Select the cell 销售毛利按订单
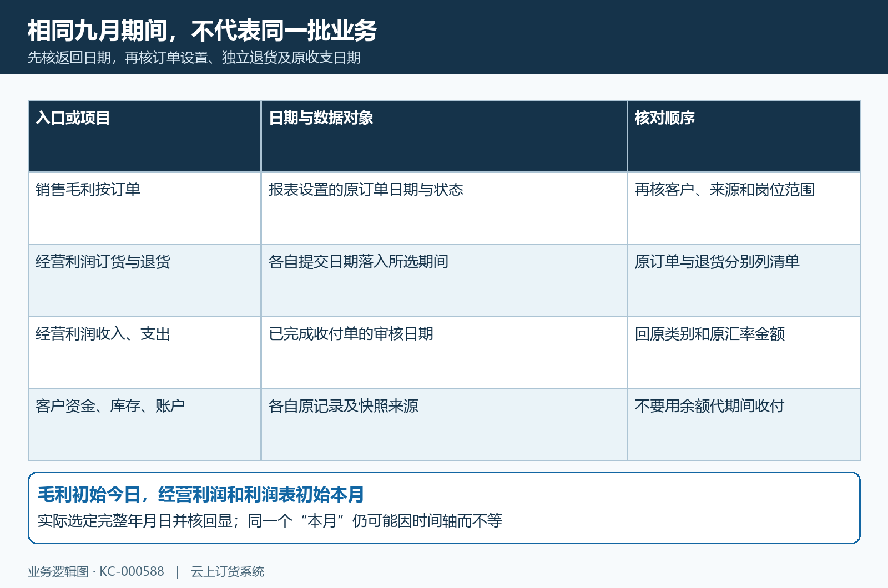 pos(144,208)
